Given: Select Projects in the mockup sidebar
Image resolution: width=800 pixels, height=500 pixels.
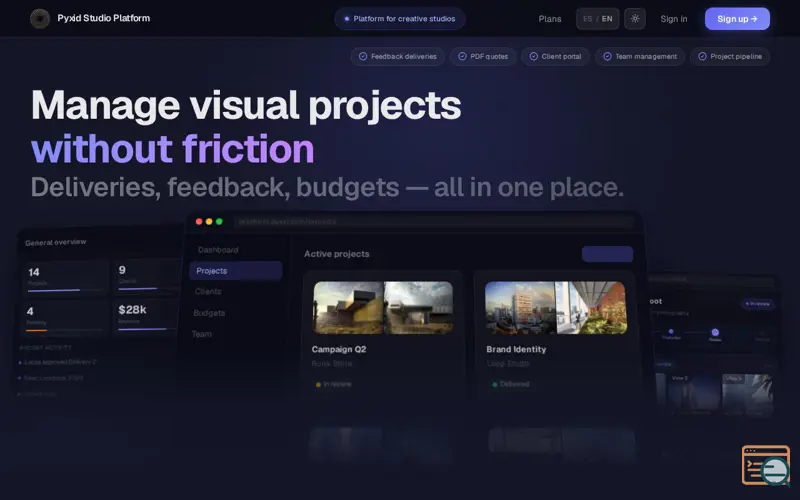Looking at the screenshot, I should pyautogui.click(x=235, y=271).
